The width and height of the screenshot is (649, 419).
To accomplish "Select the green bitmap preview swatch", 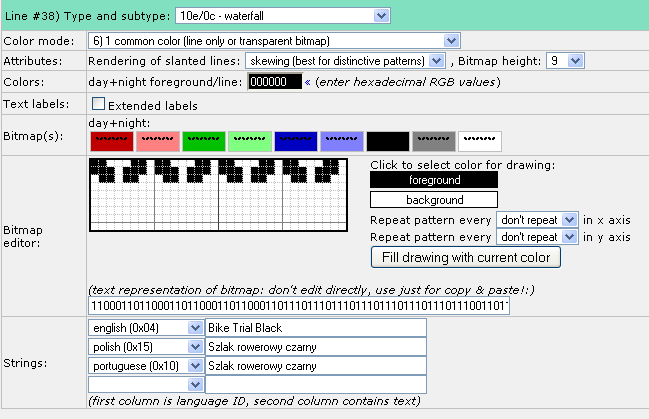I will click(203, 141).
